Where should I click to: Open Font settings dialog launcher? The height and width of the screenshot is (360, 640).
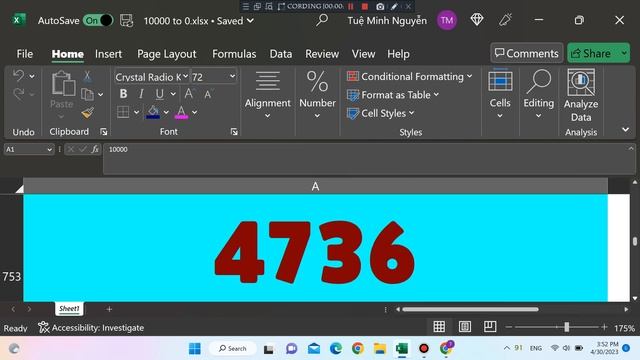point(234,131)
